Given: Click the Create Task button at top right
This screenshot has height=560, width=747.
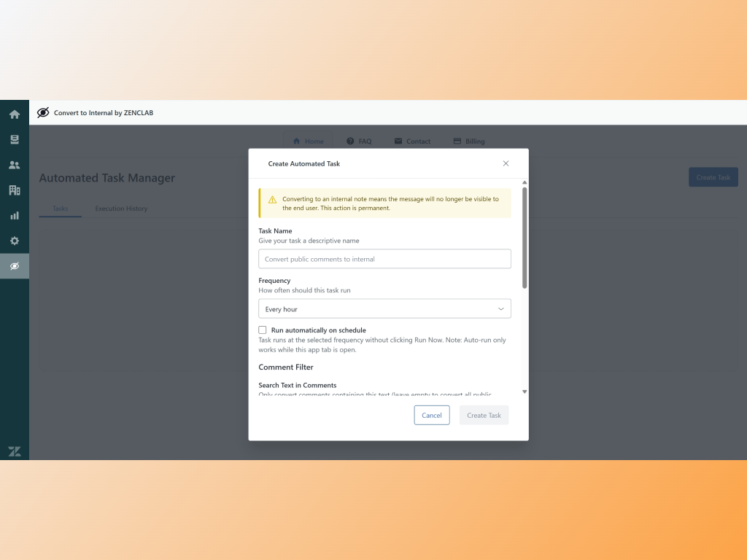Looking at the screenshot, I should click(x=713, y=176).
